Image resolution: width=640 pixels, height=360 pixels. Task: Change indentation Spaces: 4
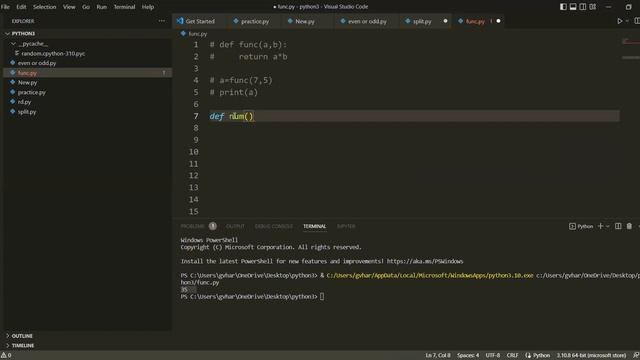click(468, 356)
